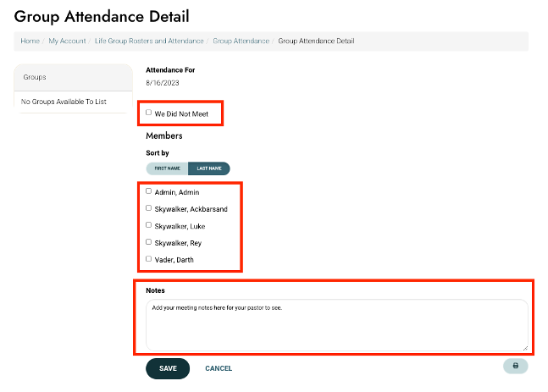Screen dimensions: 548x392
Task: Open Life Group Rosters and Attendance link
Action: [149, 41]
